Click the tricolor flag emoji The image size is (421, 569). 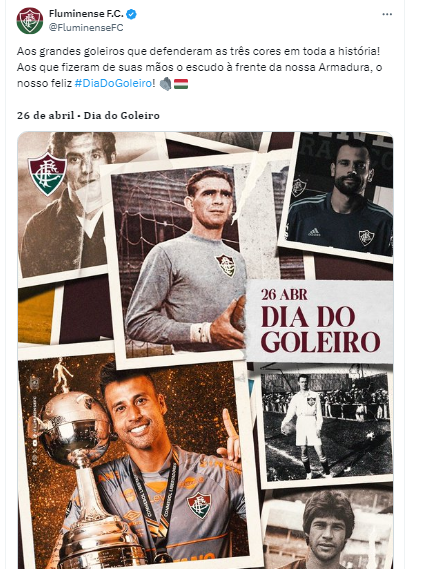tap(181, 84)
